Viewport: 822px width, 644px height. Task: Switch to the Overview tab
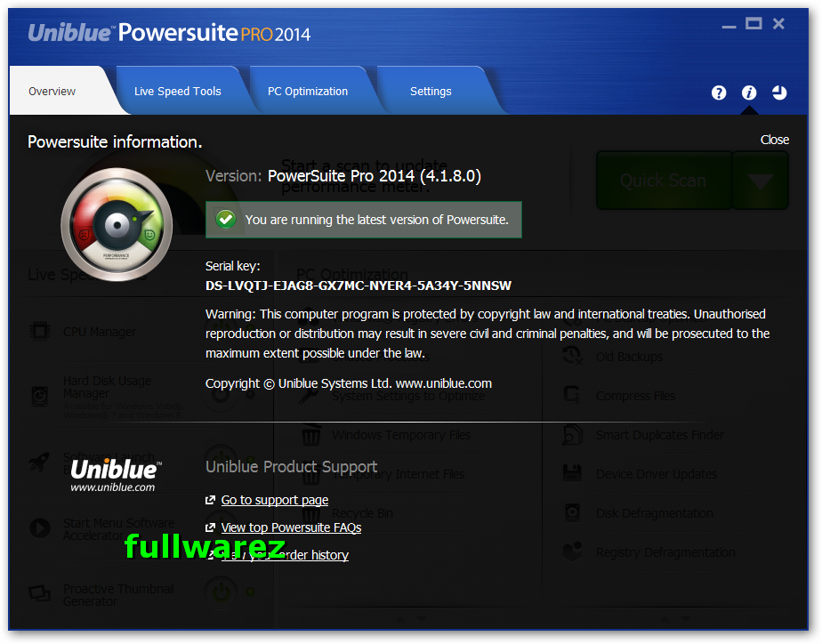[x=52, y=92]
